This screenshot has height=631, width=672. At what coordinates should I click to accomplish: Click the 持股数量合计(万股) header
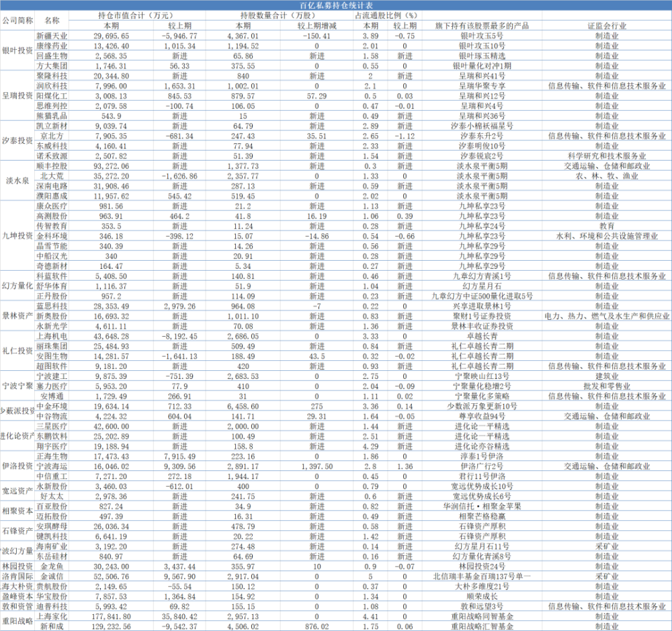[x=280, y=15]
